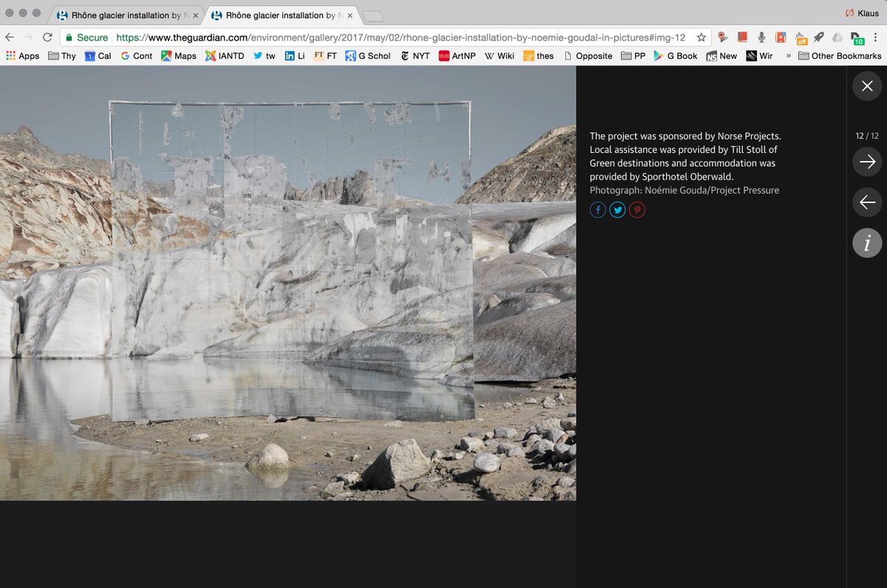Open the G Book bookmark
The width and height of the screenshot is (887, 588).
pos(676,55)
